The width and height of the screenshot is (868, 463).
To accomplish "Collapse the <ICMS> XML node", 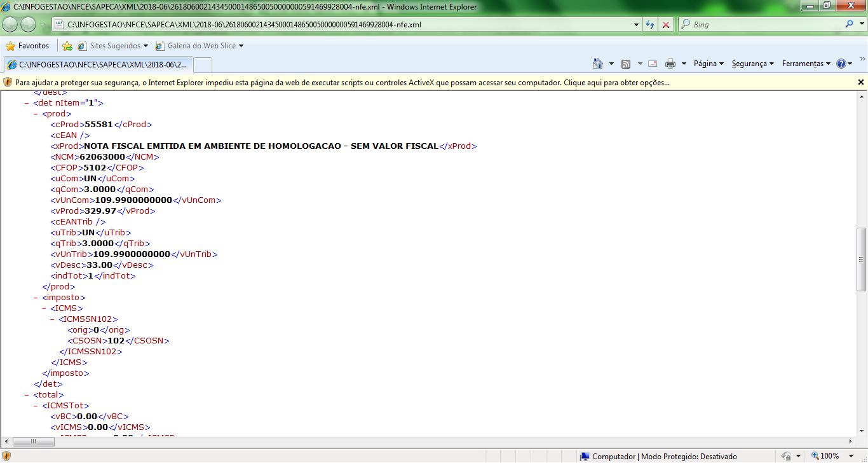I will (44, 308).
